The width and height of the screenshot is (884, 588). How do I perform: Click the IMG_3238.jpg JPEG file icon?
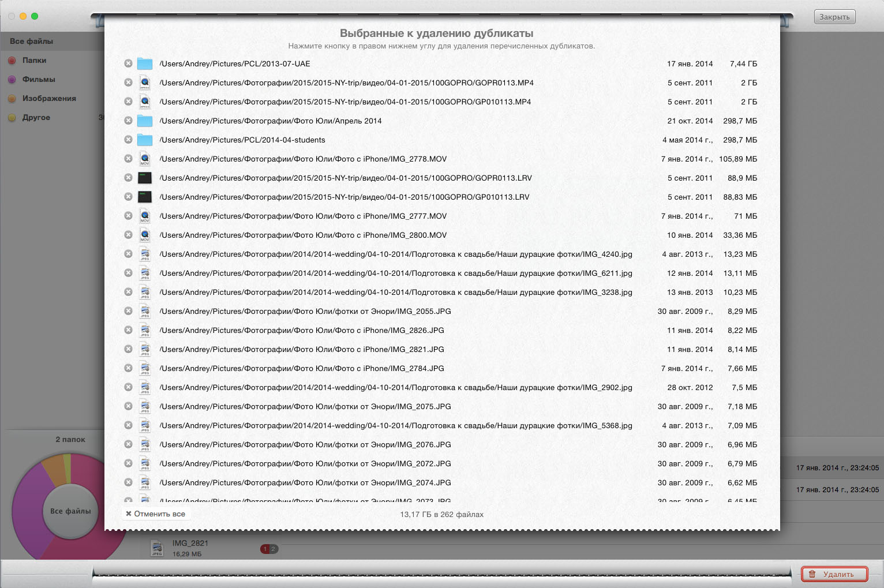(x=145, y=292)
